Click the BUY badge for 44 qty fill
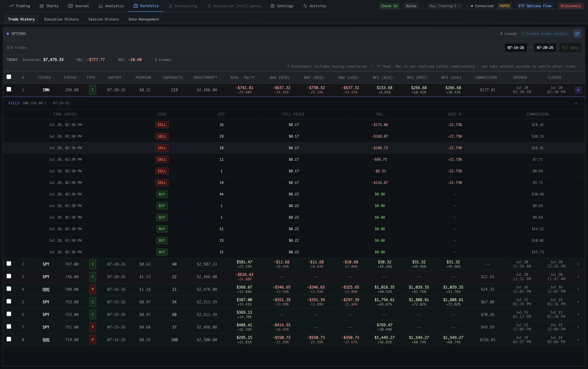The height and width of the screenshot is (369, 588). (x=162, y=194)
